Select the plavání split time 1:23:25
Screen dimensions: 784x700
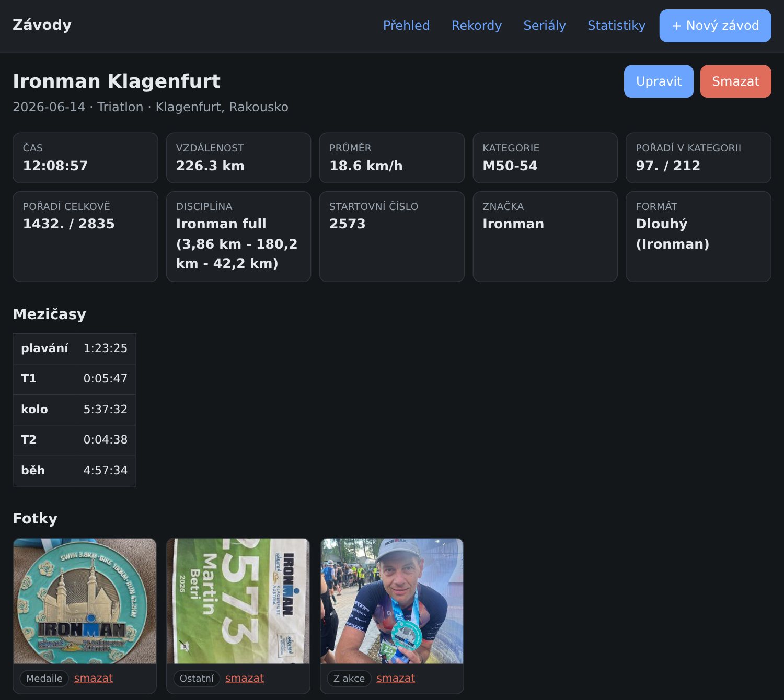coord(106,348)
